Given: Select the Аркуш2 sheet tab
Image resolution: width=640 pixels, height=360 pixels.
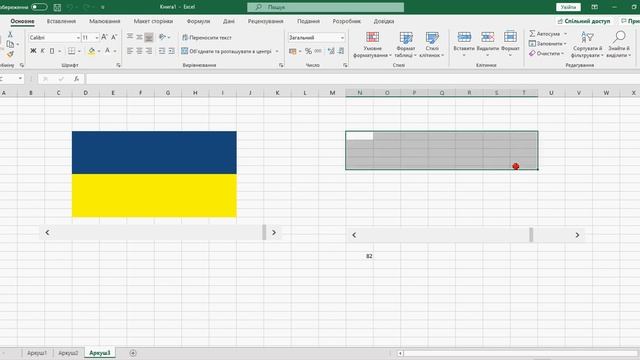Looking at the screenshot, I should point(68,353).
